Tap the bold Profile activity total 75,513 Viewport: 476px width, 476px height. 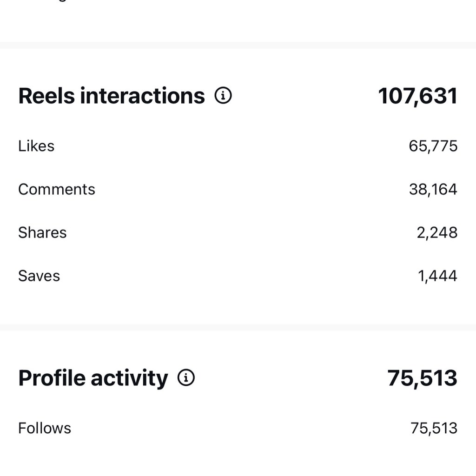click(x=422, y=378)
